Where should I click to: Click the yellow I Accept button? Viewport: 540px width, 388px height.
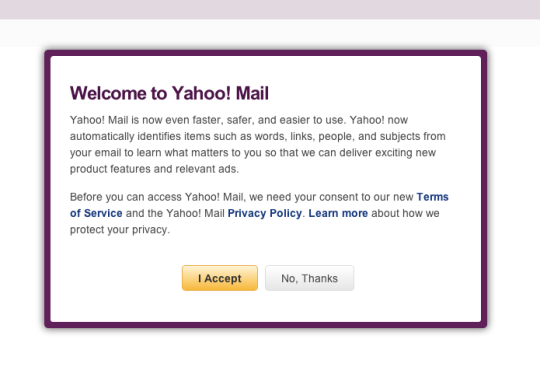coord(220,278)
